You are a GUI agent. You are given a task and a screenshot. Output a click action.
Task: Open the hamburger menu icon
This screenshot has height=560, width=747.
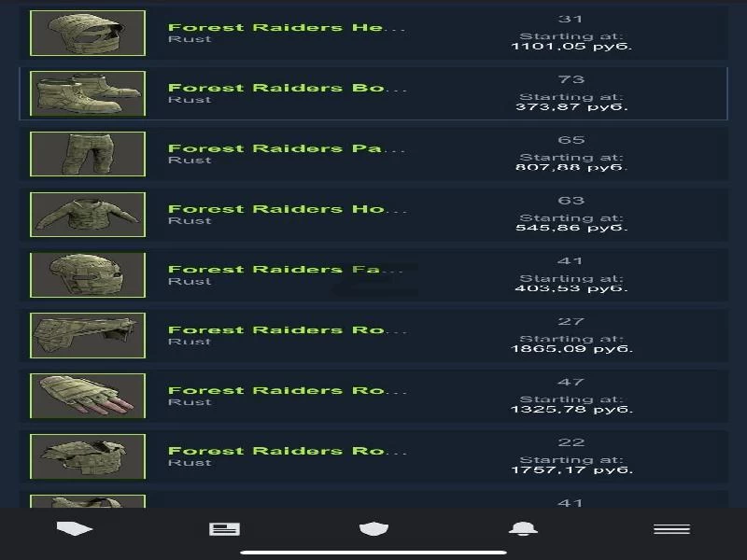coord(671,529)
